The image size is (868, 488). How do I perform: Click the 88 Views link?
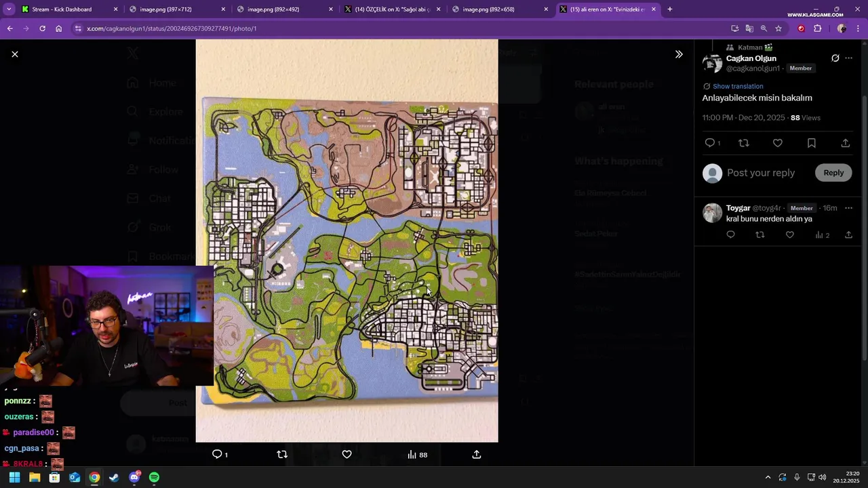[806, 118]
